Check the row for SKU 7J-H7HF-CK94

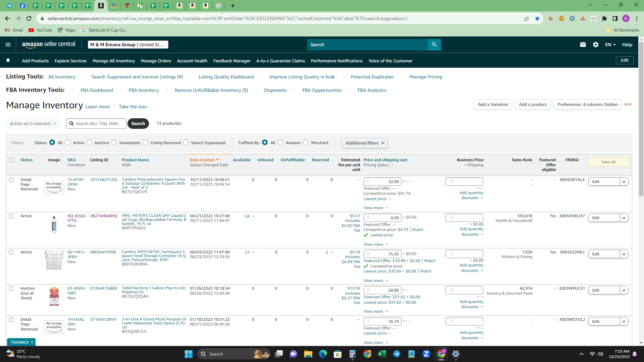tap(11, 180)
